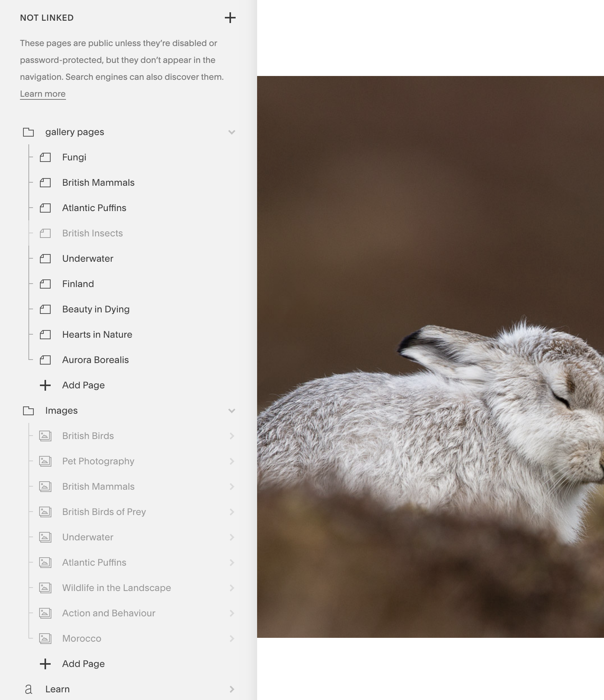
Task: Click the Atlantic Puffins gallery page icon
Action: (x=45, y=208)
